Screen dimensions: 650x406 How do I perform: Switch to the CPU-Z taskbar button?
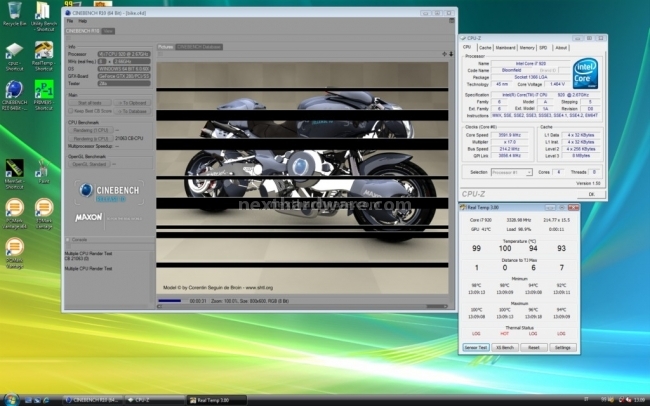pos(155,400)
